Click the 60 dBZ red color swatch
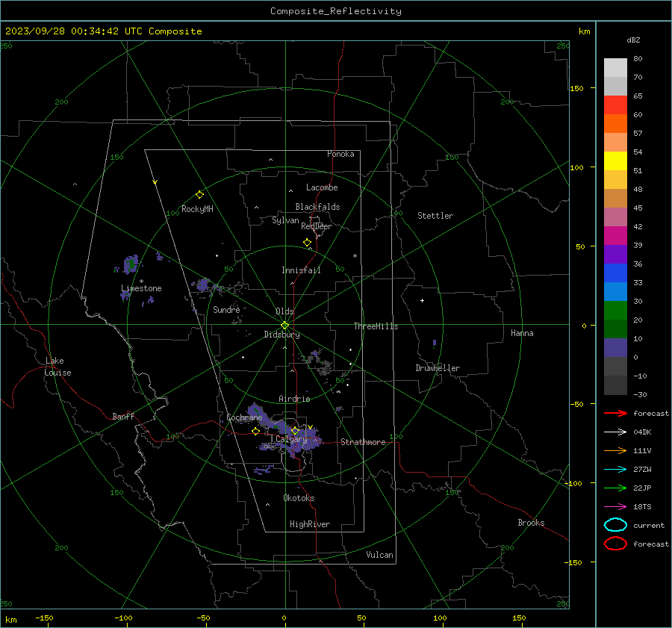 [x=615, y=105]
